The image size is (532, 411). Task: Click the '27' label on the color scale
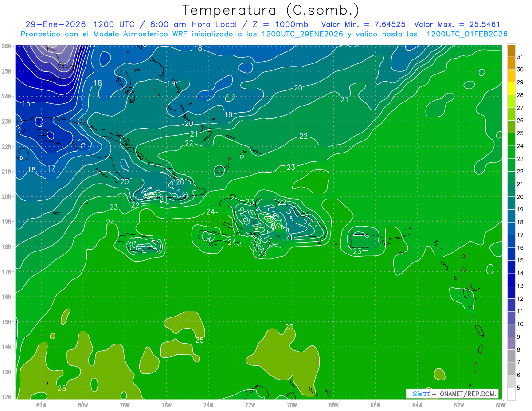tap(520, 107)
